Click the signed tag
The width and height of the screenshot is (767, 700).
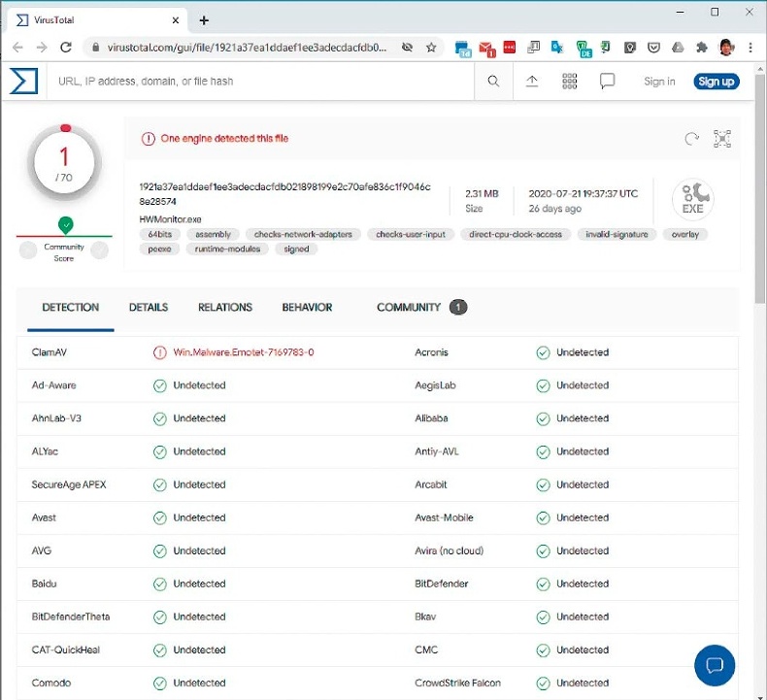(x=296, y=249)
